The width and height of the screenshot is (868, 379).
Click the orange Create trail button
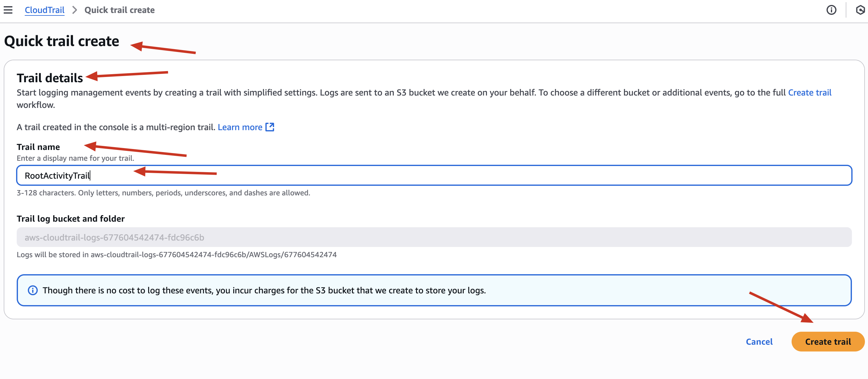[x=828, y=342]
